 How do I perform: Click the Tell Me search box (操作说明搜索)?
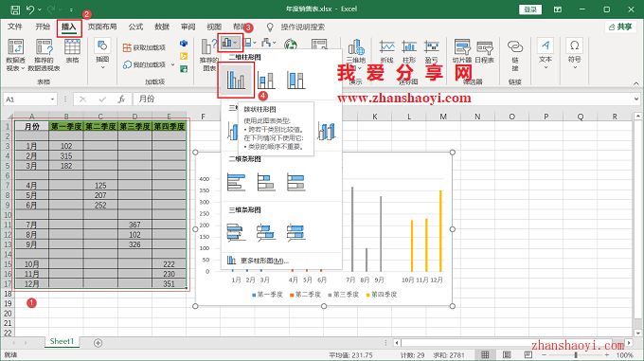(303, 27)
